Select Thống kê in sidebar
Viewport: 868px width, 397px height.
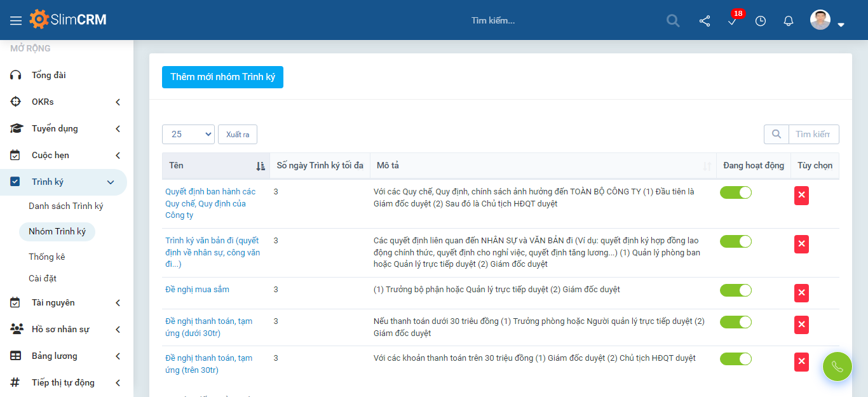tap(46, 257)
